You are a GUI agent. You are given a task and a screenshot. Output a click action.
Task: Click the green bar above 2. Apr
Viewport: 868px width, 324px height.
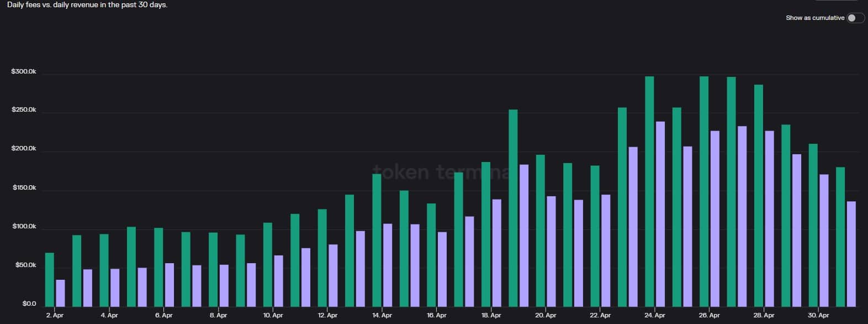pyautogui.click(x=50, y=280)
